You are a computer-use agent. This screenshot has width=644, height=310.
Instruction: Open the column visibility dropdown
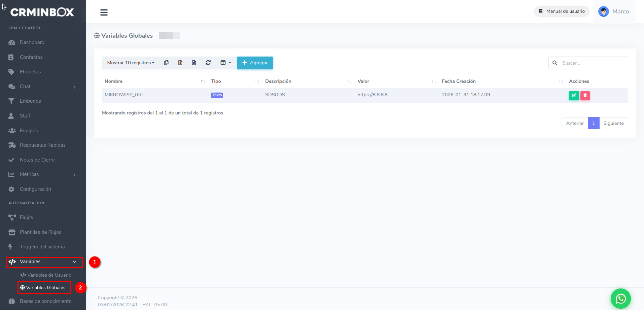225,63
